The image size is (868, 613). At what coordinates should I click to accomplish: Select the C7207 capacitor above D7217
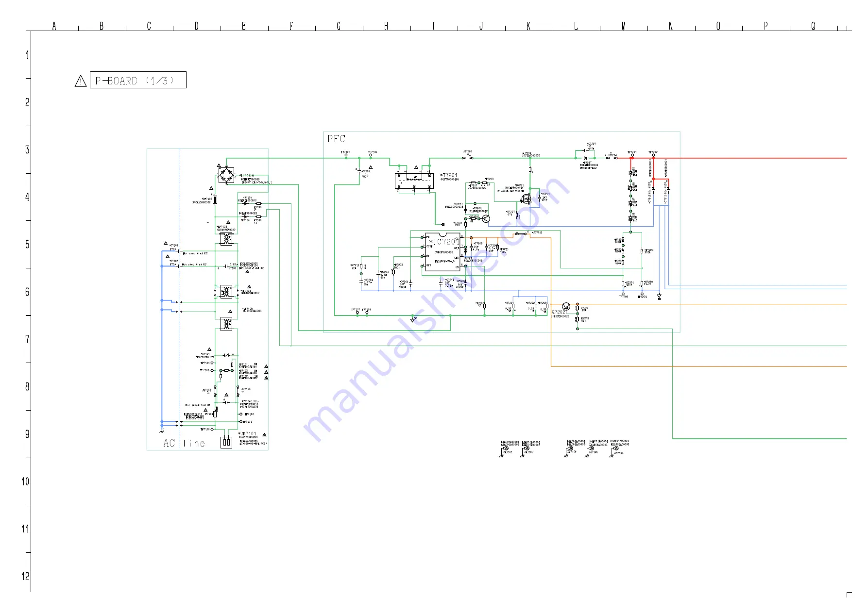tap(586, 150)
